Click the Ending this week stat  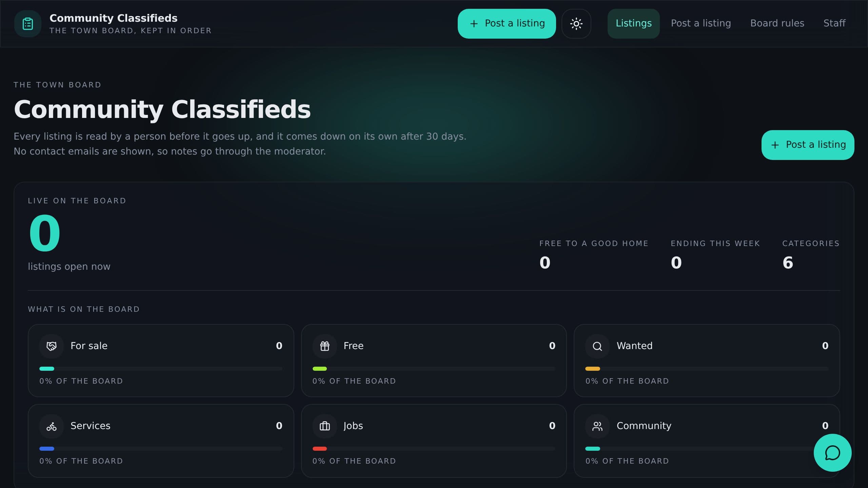tap(715, 255)
